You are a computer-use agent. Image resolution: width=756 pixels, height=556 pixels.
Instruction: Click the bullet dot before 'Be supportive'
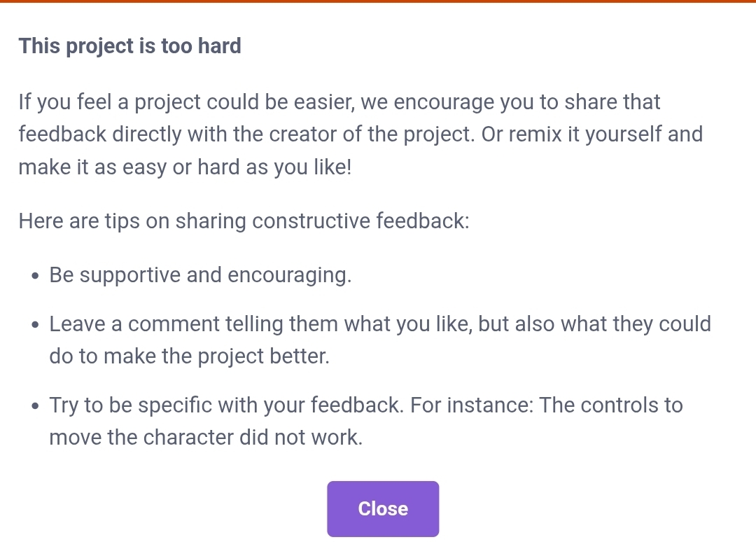(36, 276)
